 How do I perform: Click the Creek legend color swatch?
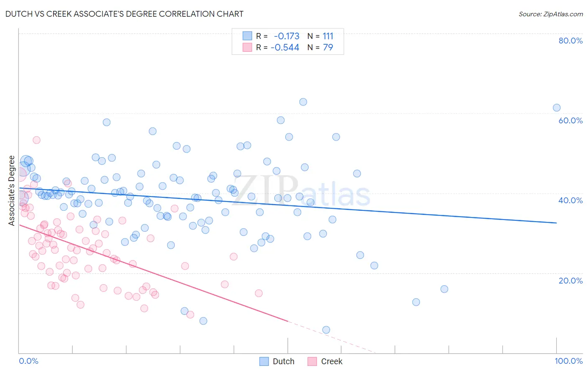point(312,361)
